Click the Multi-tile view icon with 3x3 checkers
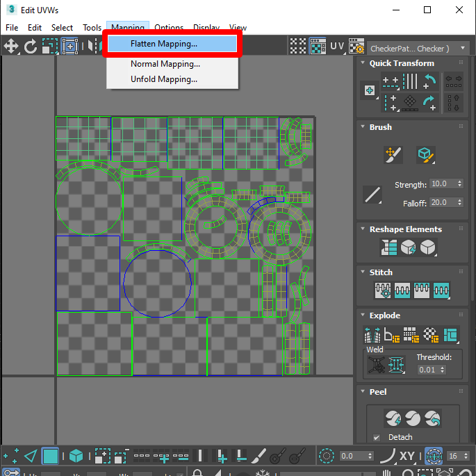 click(298, 46)
